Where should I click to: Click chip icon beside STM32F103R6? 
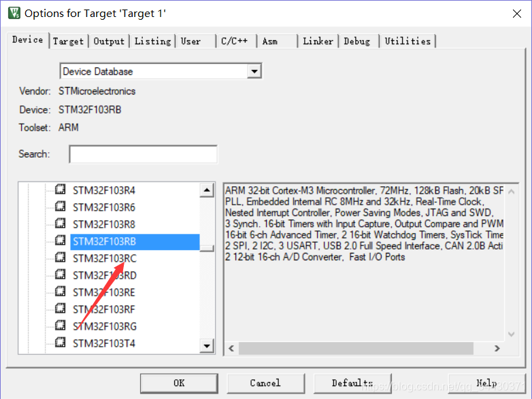60,206
